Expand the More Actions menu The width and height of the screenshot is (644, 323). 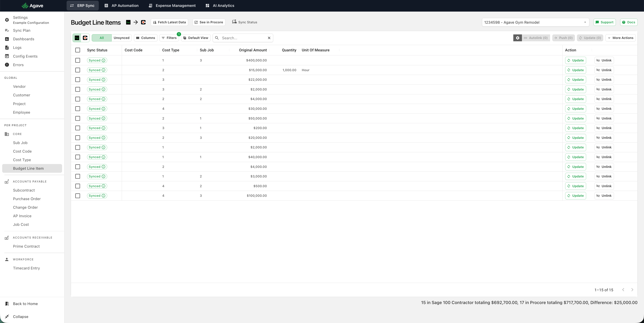click(x=621, y=38)
